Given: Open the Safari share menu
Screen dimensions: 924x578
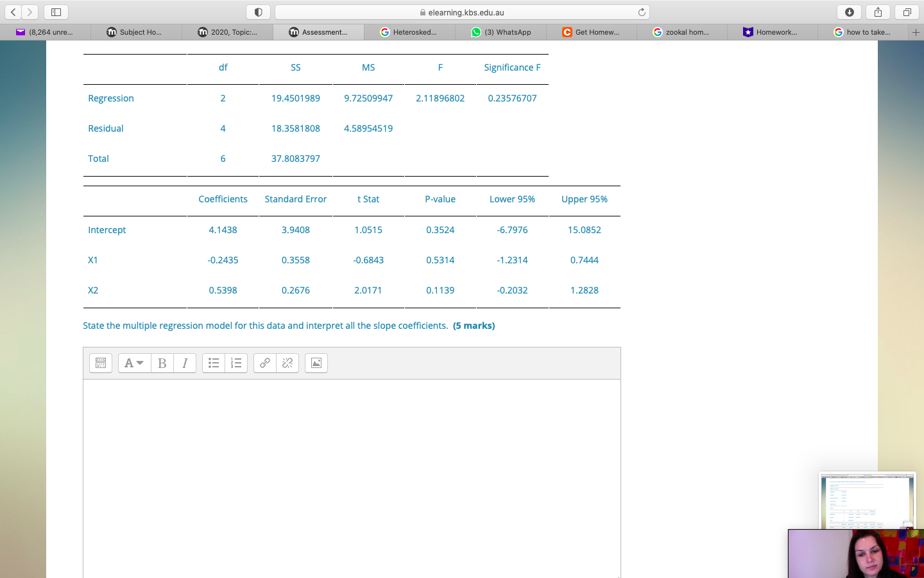Looking at the screenshot, I should 878,12.
